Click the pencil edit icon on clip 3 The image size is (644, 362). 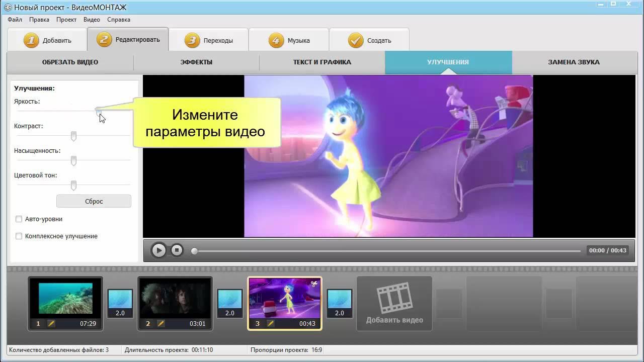271,324
